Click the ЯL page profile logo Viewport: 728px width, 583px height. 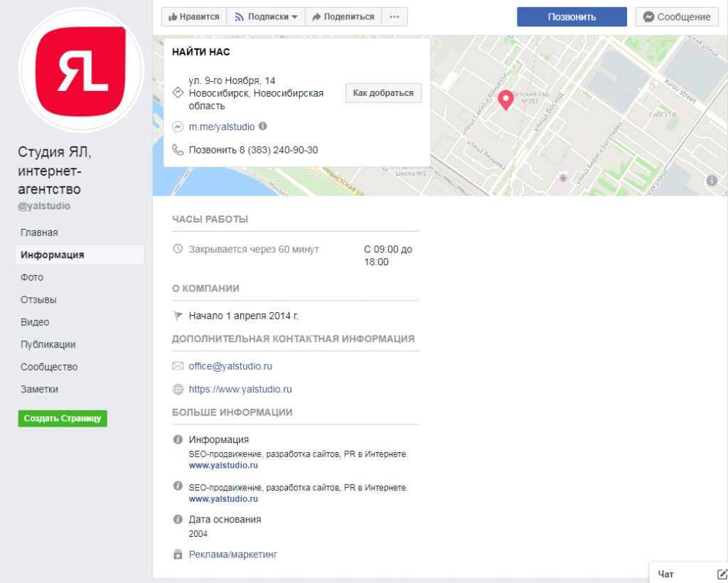pyautogui.click(x=81, y=70)
